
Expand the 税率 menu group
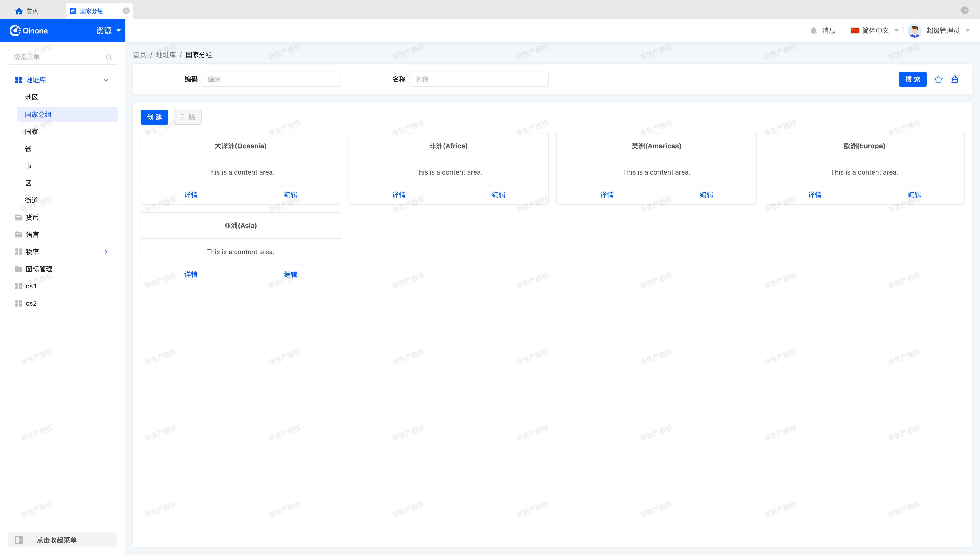tap(106, 252)
